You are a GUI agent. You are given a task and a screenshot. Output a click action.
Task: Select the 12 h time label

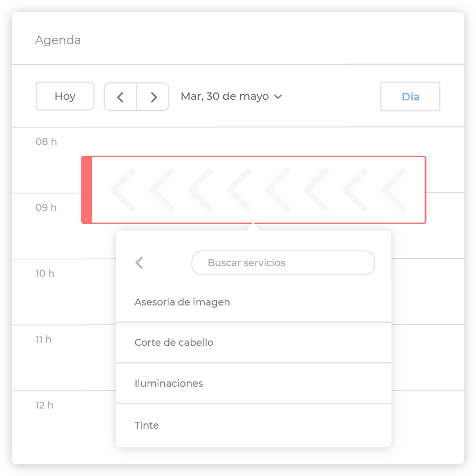coord(45,405)
